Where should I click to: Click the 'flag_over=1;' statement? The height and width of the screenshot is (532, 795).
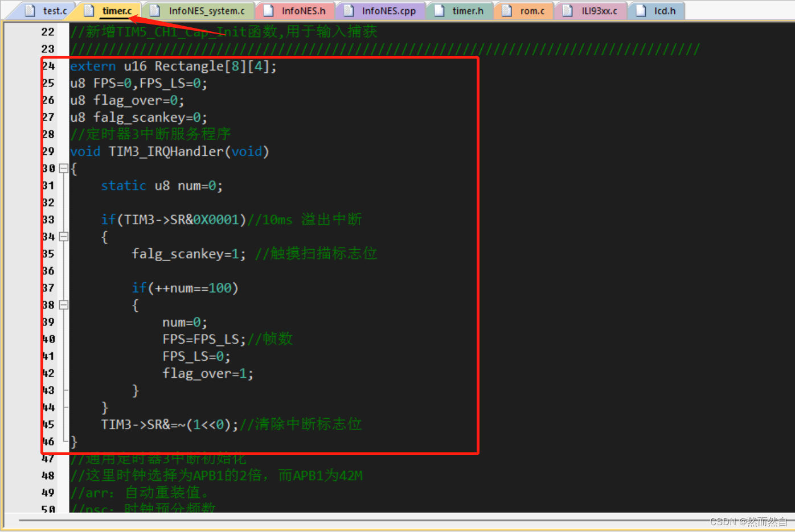[x=208, y=373]
